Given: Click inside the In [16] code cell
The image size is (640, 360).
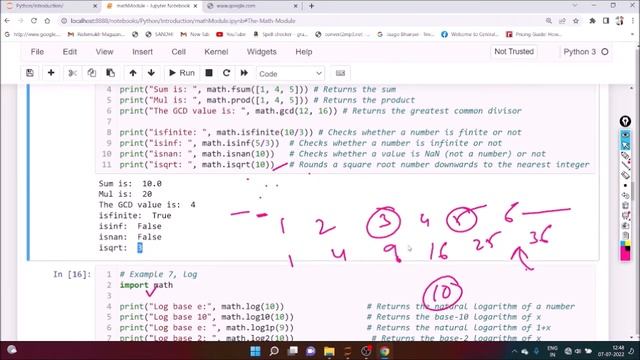Looking at the screenshot, I should coord(345,304).
